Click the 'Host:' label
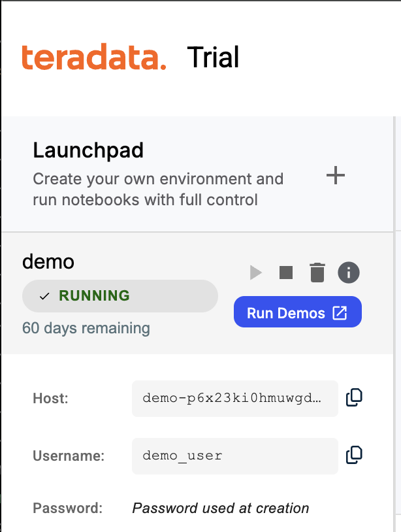 tap(50, 398)
